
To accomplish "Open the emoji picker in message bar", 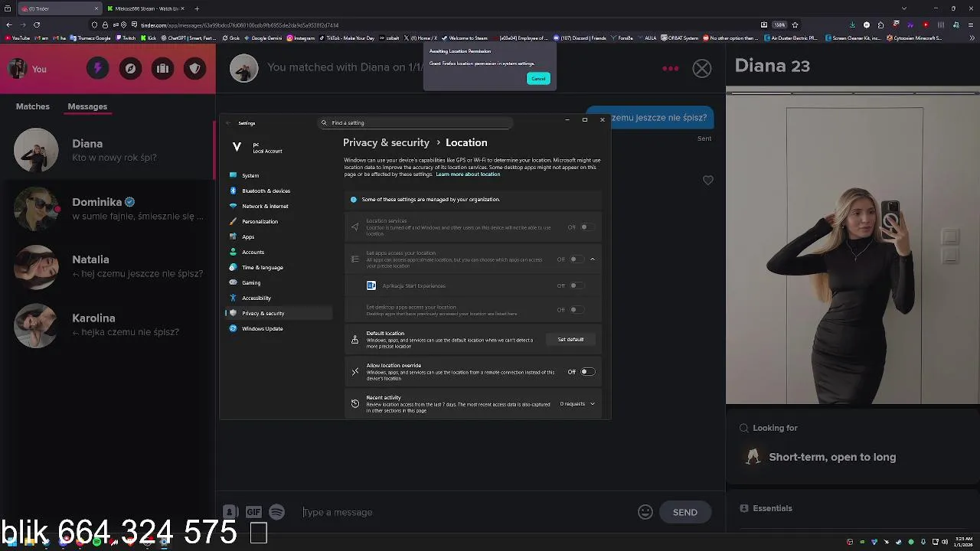I will (x=645, y=512).
